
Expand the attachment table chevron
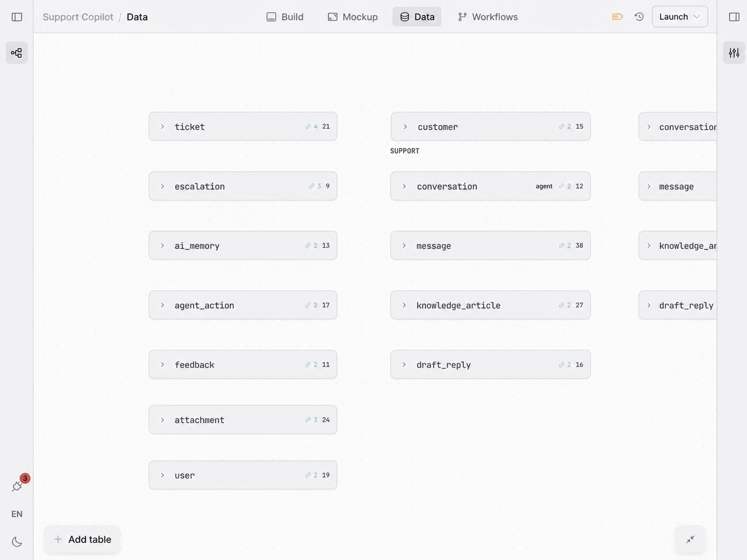click(162, 420)
